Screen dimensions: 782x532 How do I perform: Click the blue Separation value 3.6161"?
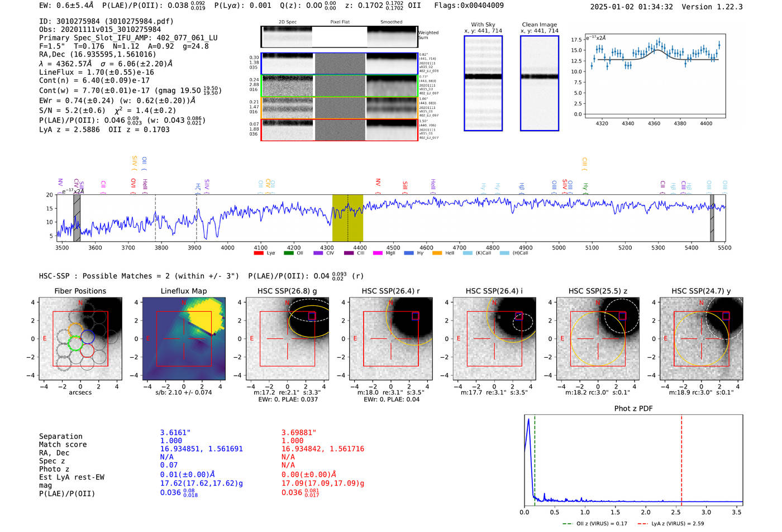(175, 433)
